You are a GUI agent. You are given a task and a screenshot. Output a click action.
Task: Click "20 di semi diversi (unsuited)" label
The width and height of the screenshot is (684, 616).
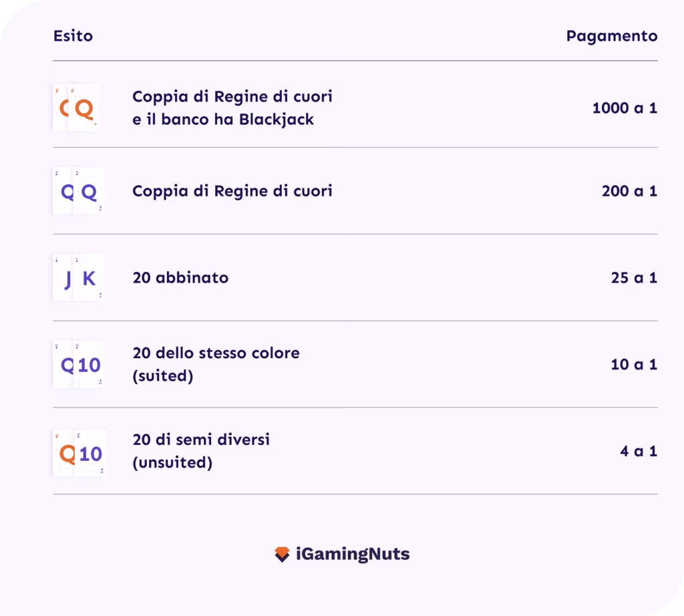click(x=200, y=451)
